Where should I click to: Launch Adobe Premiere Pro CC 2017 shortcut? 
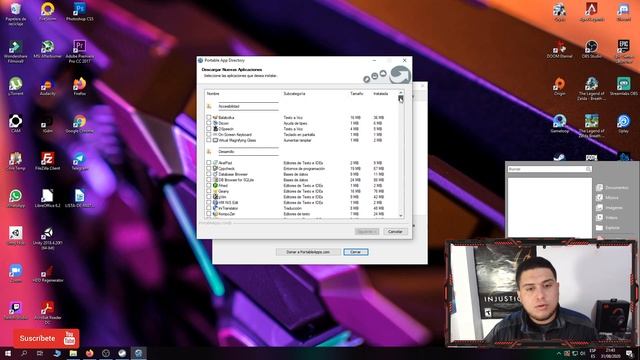[80, 51]
